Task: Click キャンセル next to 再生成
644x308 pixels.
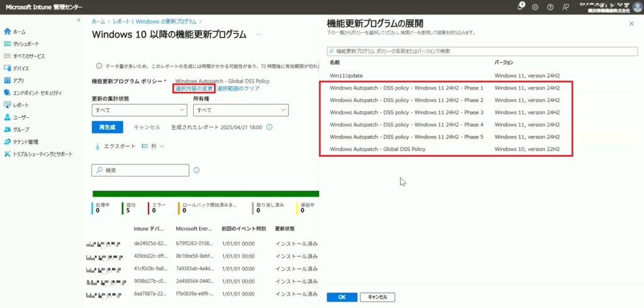Action: 147,127
